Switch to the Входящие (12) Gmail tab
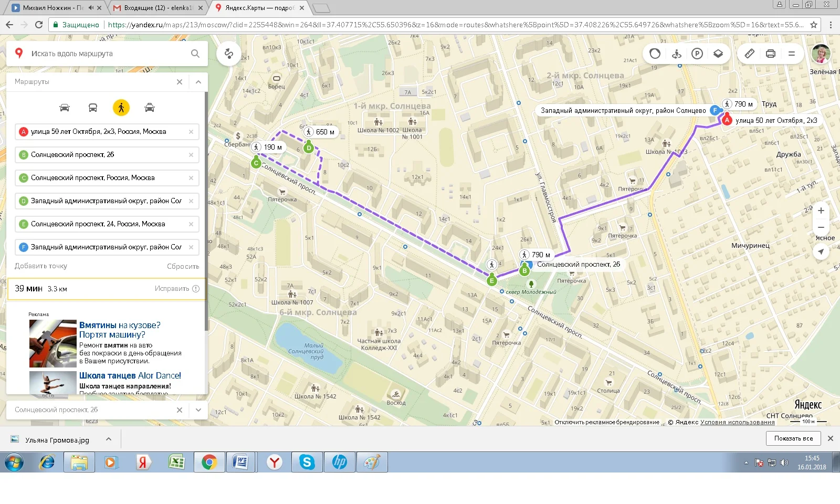The image size is (840, 504). pos(159,8)
